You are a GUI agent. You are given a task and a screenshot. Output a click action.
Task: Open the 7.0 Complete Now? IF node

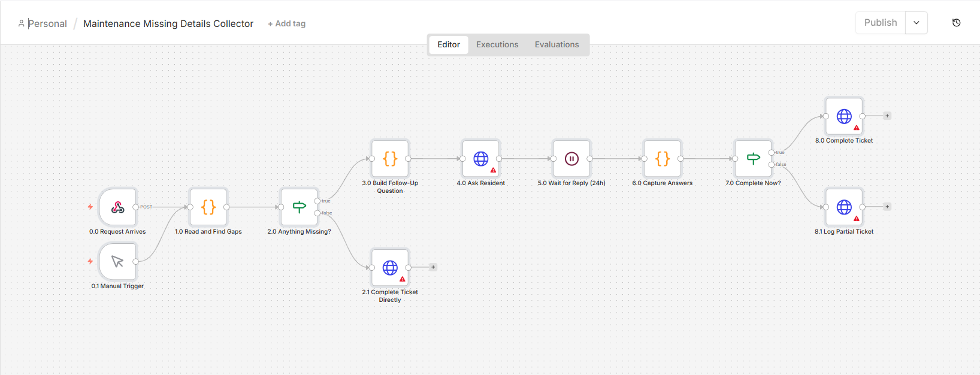(753, 159)
